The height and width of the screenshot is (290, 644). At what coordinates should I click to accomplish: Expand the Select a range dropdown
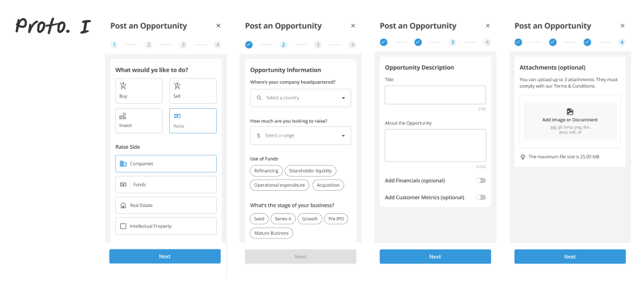point(300,136)
